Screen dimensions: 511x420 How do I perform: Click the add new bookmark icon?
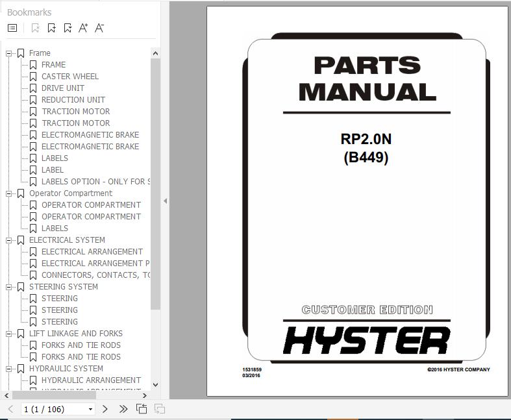click(51, 28)
